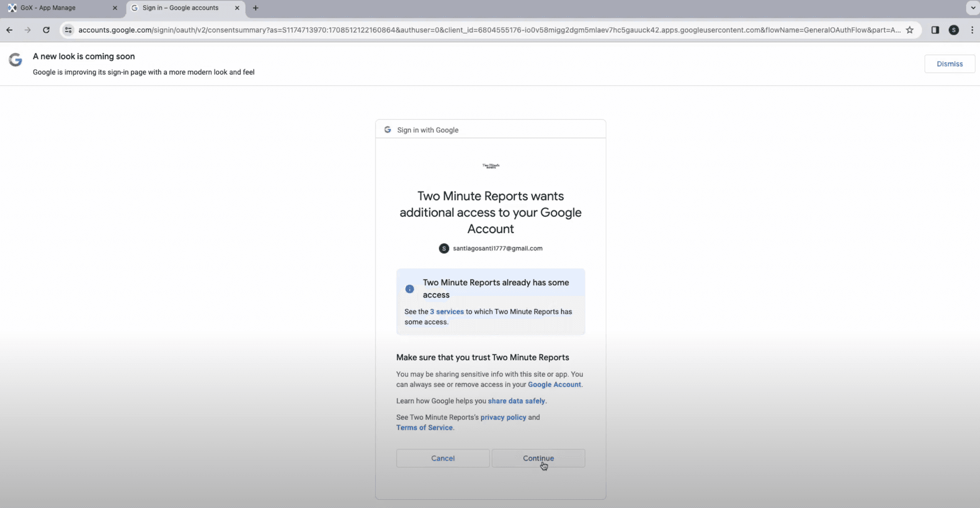
Task: Close the Sign in – Google accounts tab
Action: click(237, 8)
